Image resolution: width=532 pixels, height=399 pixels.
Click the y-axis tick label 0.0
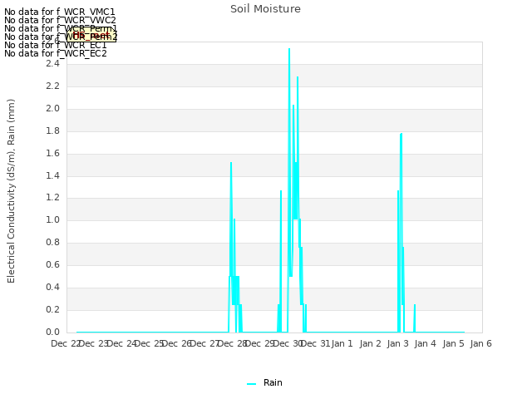click(x=52, y=332)
